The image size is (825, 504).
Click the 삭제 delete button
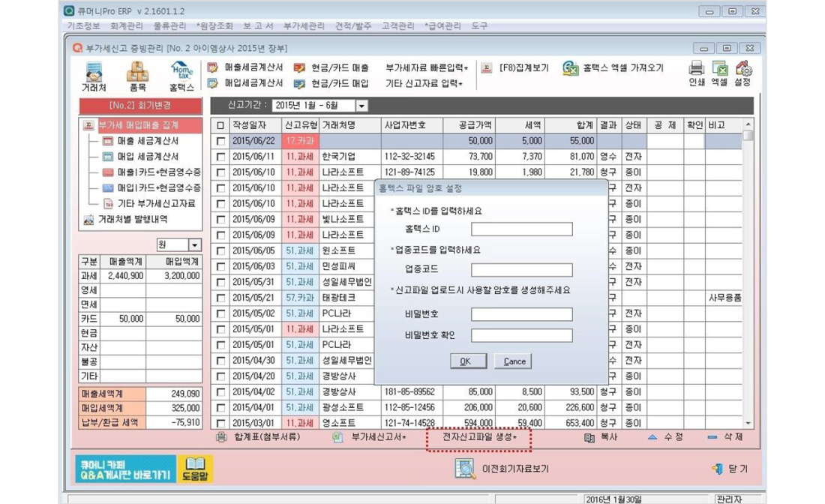(724, 437)
